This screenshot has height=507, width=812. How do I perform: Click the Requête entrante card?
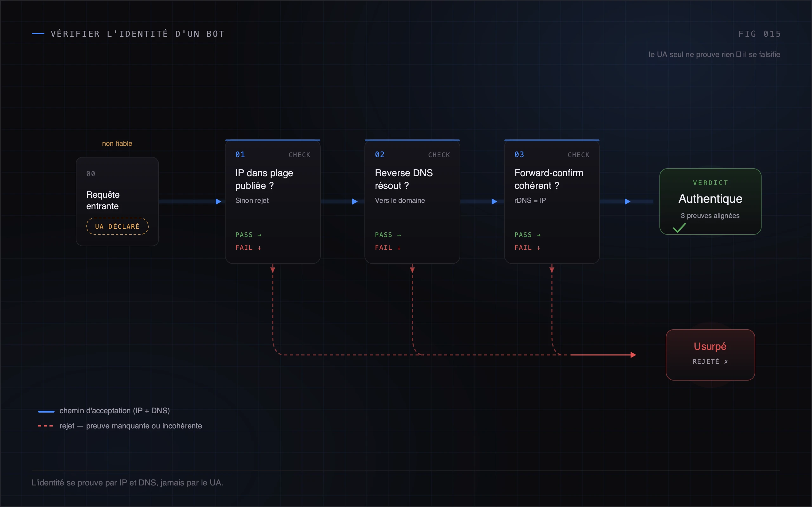pos(117,202)
